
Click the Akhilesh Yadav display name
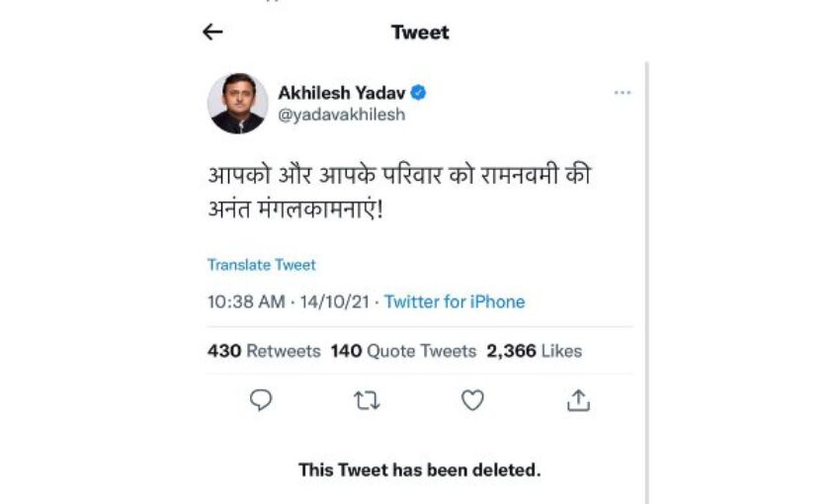click(x=342, y=93)
